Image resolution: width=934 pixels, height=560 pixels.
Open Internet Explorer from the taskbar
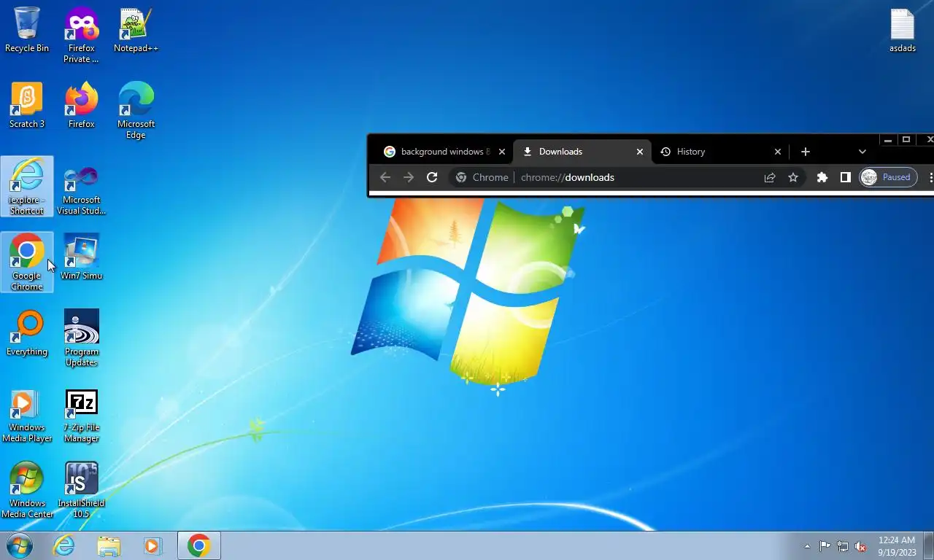coord(64,545)
